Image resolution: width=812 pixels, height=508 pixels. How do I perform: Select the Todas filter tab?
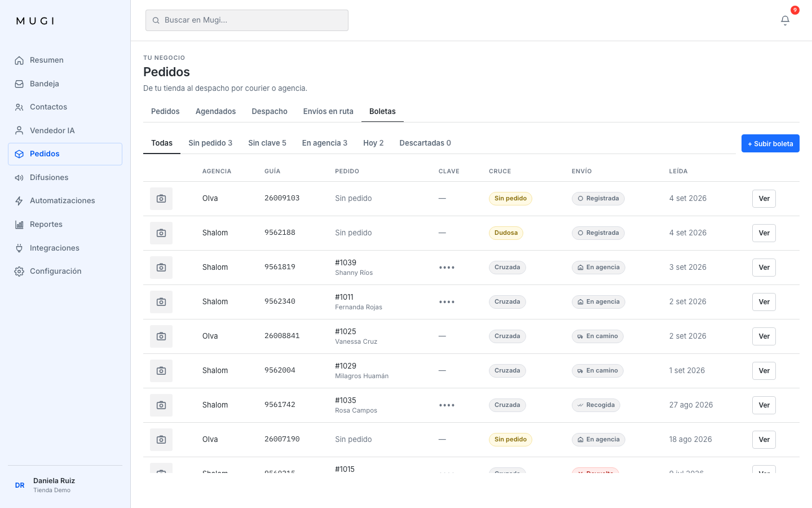(x=162, y=143)
